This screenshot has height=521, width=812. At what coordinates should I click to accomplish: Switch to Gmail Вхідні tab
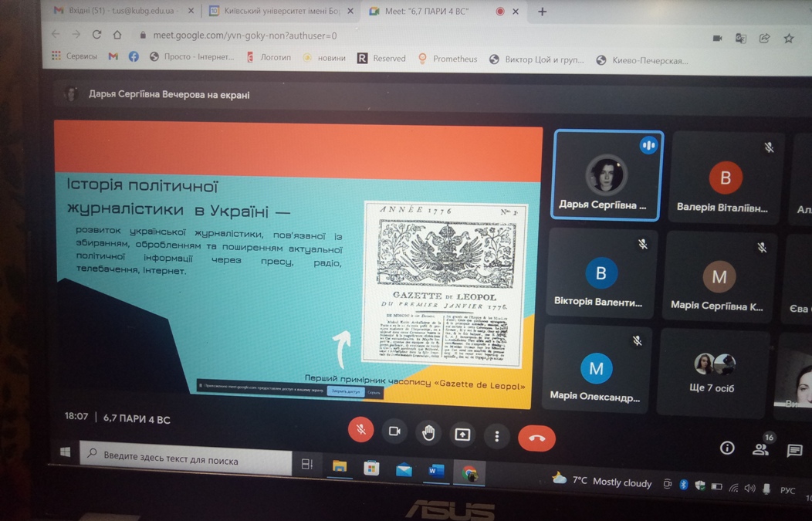click(x=122, y=10)
